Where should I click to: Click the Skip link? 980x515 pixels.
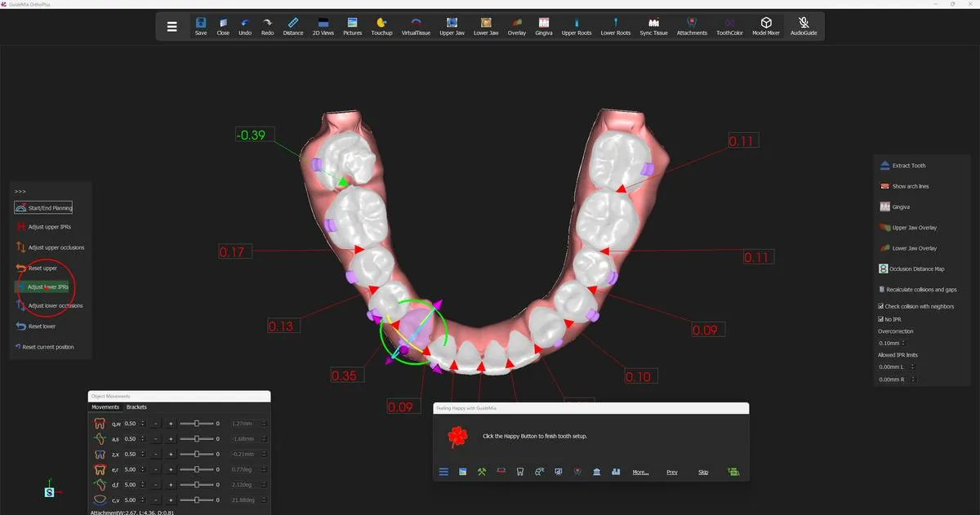(703, 473)
